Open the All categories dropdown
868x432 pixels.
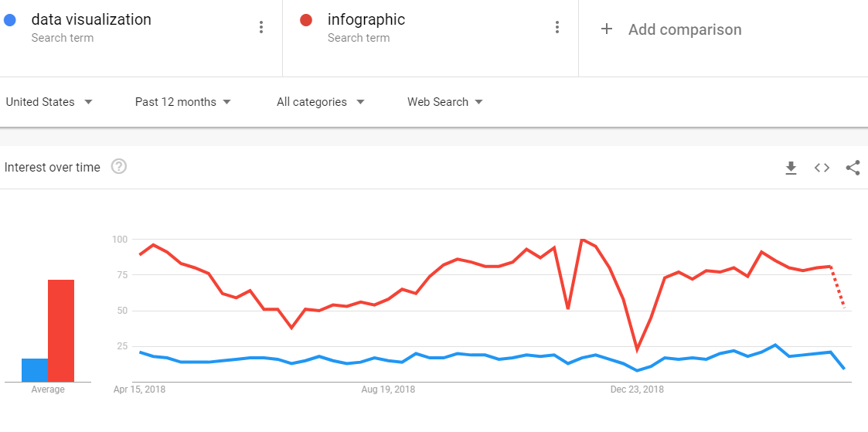tap(321, 102)
